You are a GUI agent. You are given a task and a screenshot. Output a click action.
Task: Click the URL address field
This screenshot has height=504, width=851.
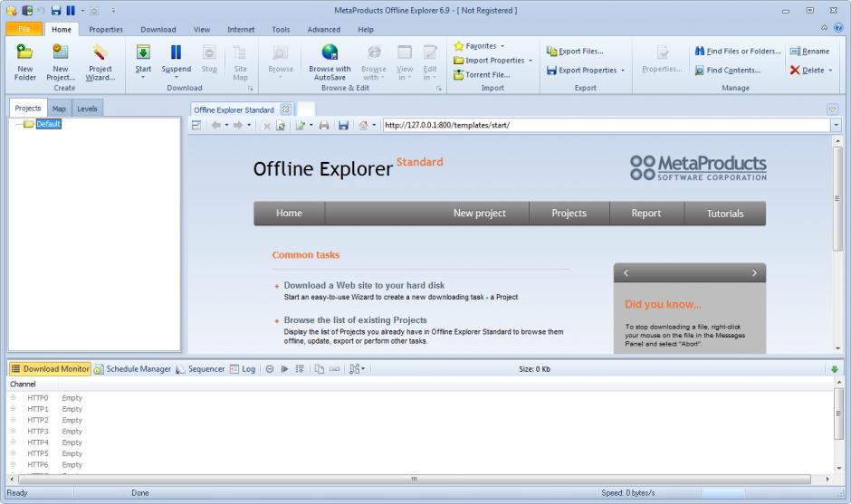[x=607, y=126]
